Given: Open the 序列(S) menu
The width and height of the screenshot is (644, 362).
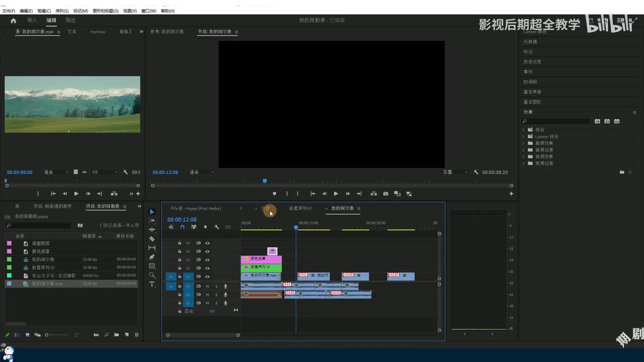Looking at the screenshot, I should tap(62, 11).
